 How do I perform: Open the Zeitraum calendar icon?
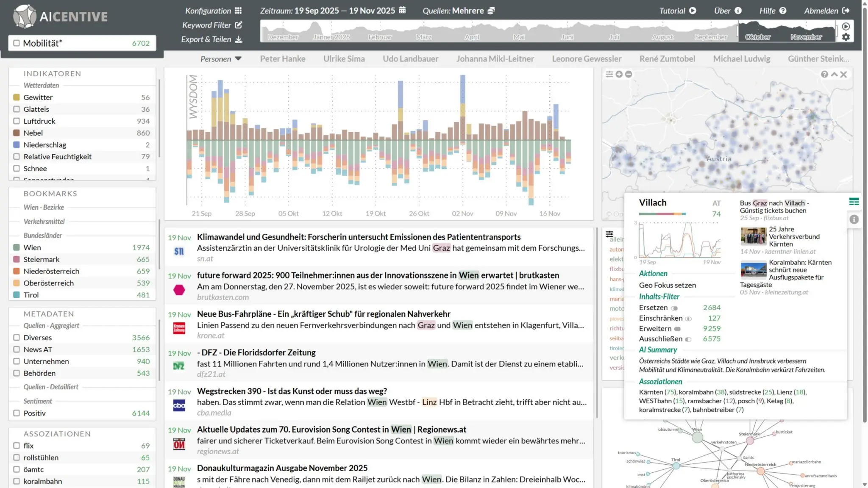[x=402, y=10]
